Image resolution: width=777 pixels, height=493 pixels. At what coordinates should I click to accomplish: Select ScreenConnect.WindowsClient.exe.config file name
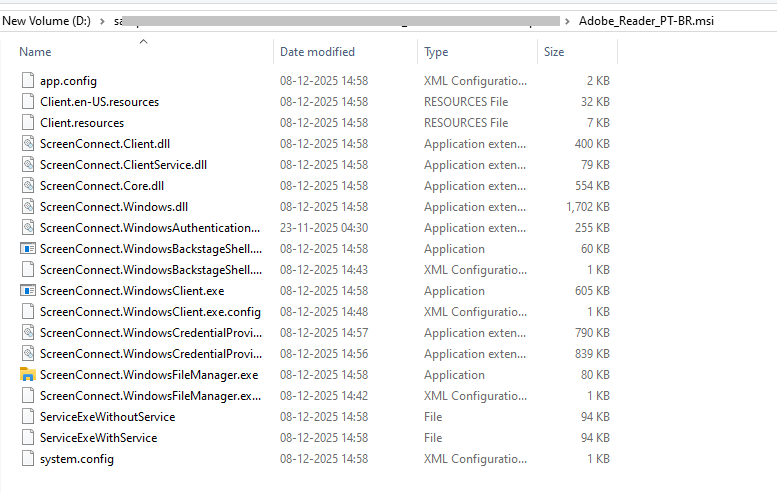click(x=150, y=312)
